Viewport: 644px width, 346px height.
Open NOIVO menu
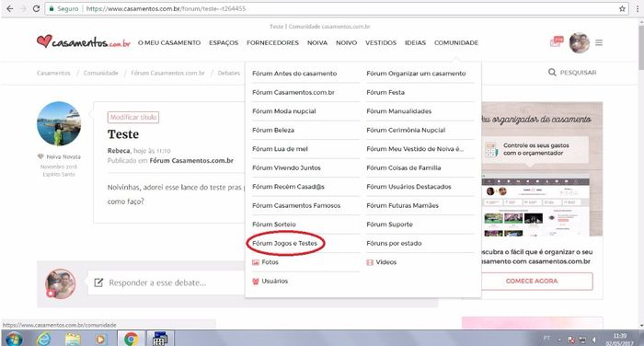346,42
